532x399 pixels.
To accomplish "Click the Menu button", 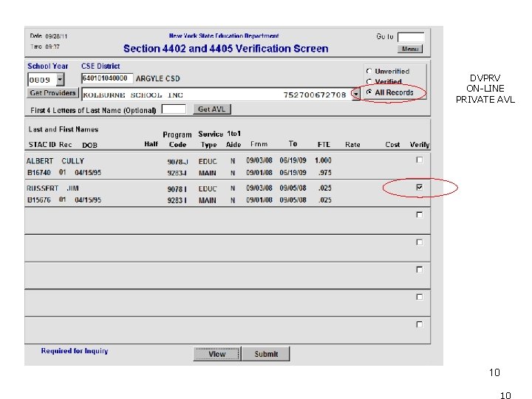I will [410, 49].
